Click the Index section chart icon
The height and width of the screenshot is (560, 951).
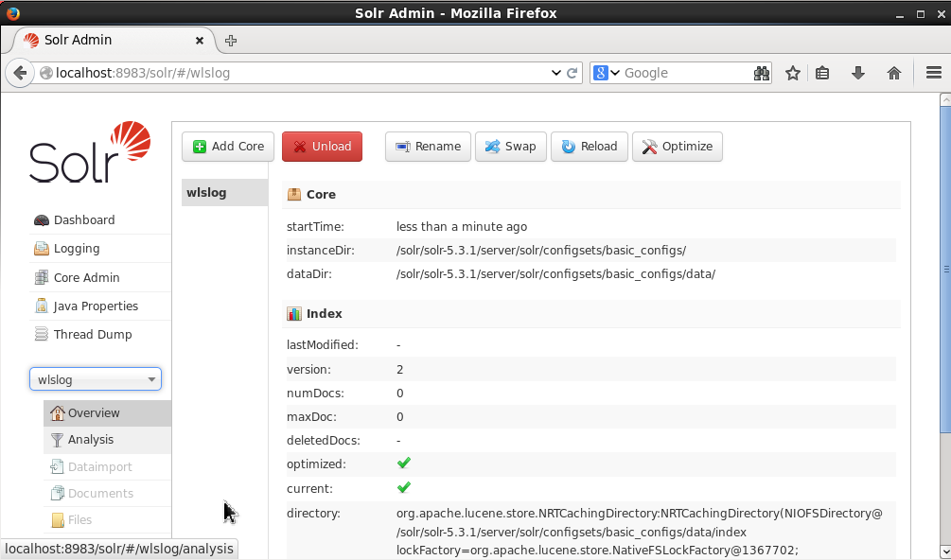[x=294, y=313]
